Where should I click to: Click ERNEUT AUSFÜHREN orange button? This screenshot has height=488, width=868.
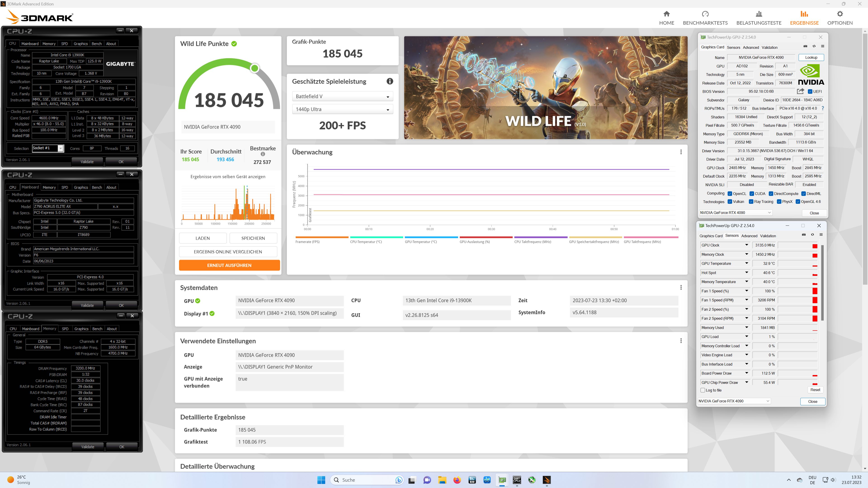229,265
